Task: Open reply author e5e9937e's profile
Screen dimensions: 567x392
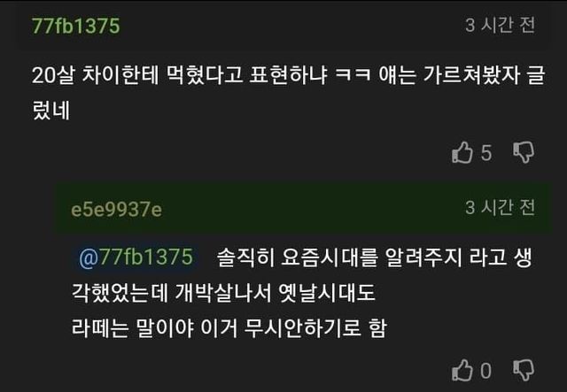Action: tap(116, 209)
